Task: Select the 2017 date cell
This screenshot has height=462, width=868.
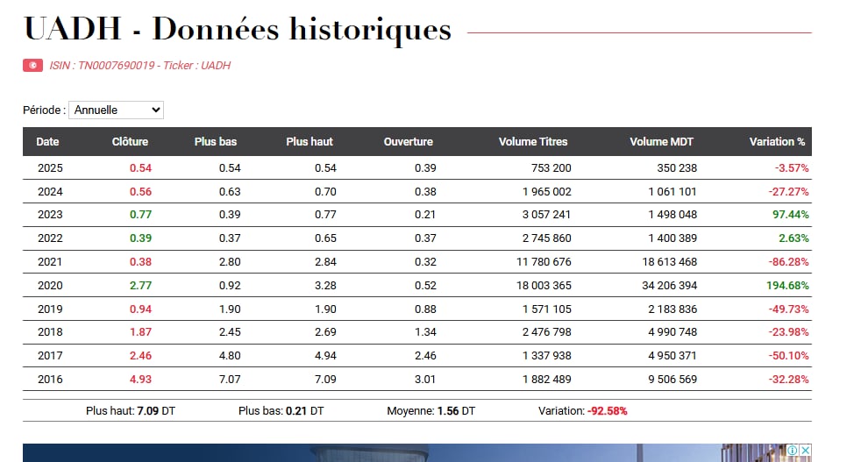Action: 50,356
